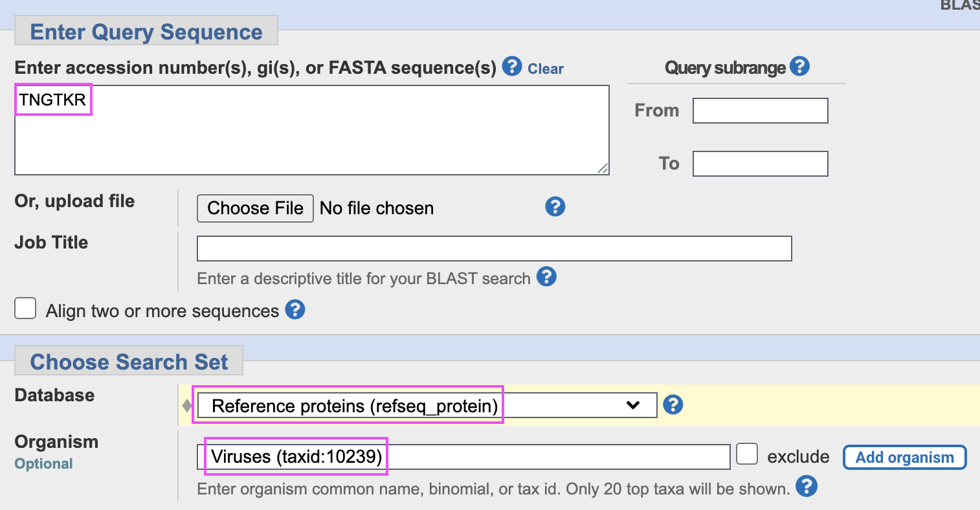Viewport: 980px width, 510px height.
Task: Click the To subrange input field
Action: [x=760, y=164]
